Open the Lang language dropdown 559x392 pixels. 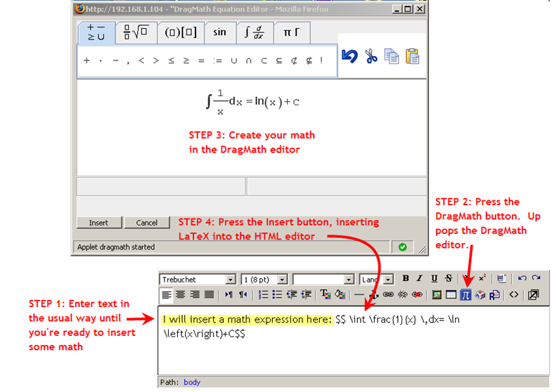pyautogui.click(x=376, y=280)
